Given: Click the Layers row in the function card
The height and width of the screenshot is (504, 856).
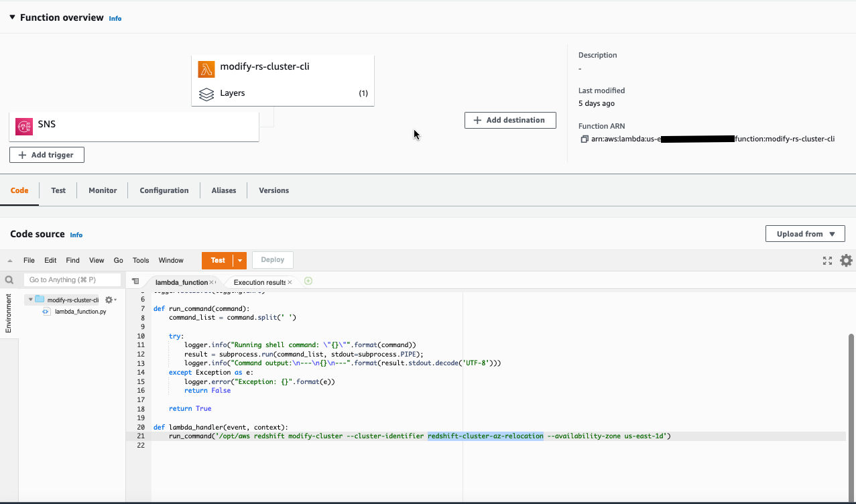Looking at the screenshot, I should [x=283, y=93].
